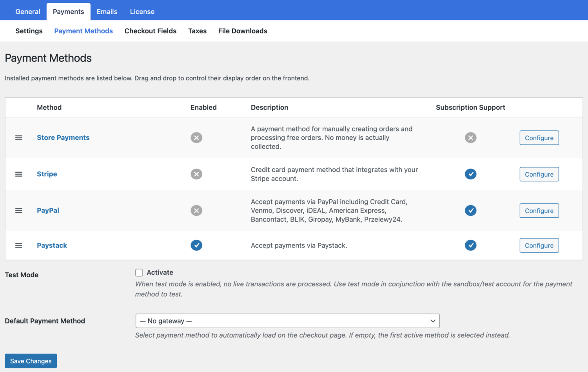This screenshot has width=588, height=372.
Task: Save Changes to payment settings
Action: coord(31,361)
